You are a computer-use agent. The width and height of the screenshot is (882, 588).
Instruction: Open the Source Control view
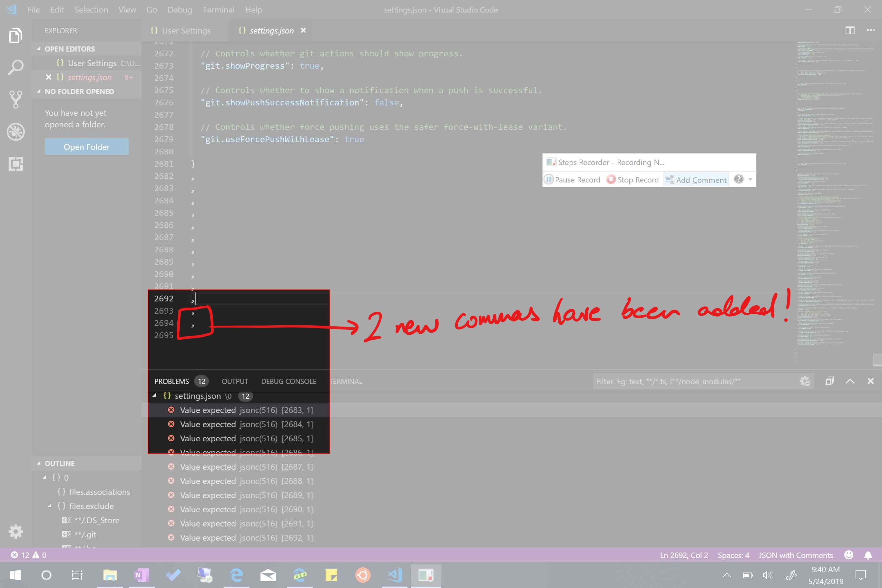click(x=16, y=99)
